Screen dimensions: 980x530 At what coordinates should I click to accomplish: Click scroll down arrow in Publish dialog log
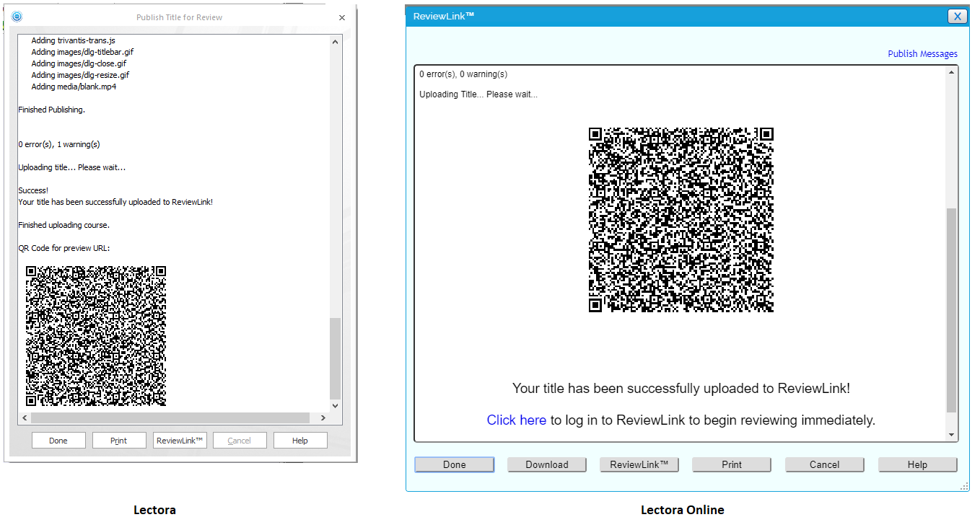tap(336, 406)
